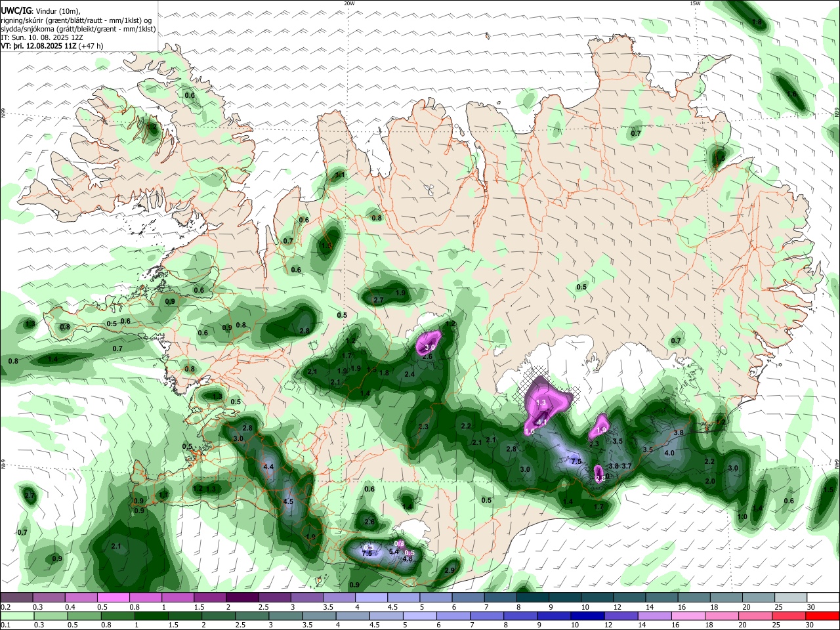
Task: Pick the snow scale swatch starting at 0.8
Action: pyautogui.click(x=145, y=597)
